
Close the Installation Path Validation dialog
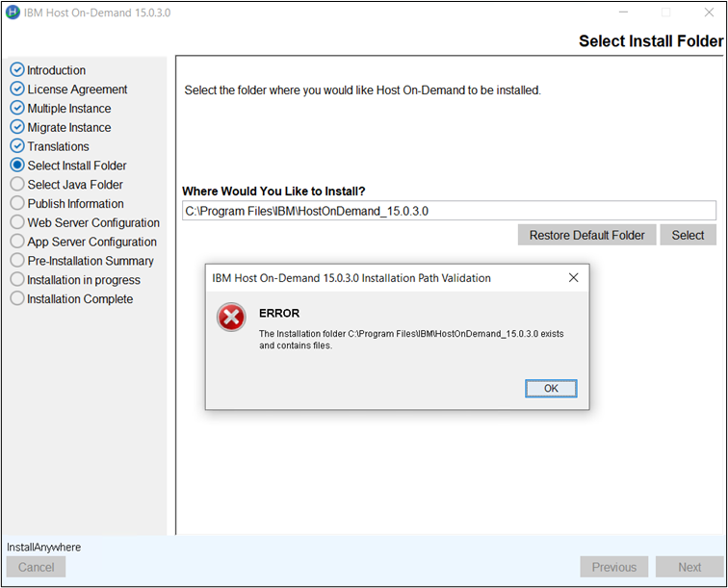pyautogui.click(x=573, y=278)
